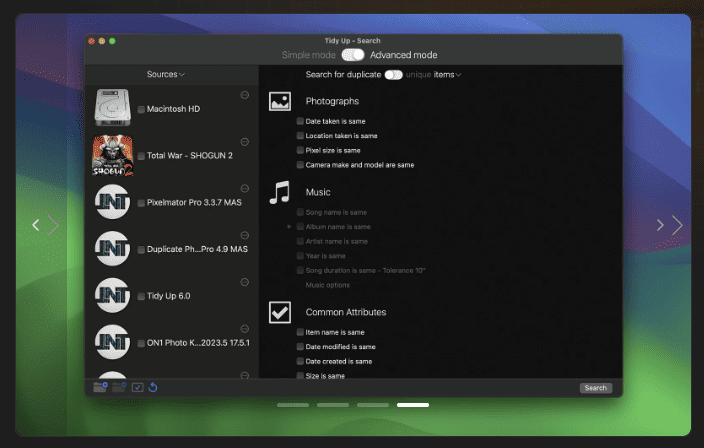Click the 'Simple mode' label
Image resolution: width=704 pixels, height=448 pixels.
point(308,55)
